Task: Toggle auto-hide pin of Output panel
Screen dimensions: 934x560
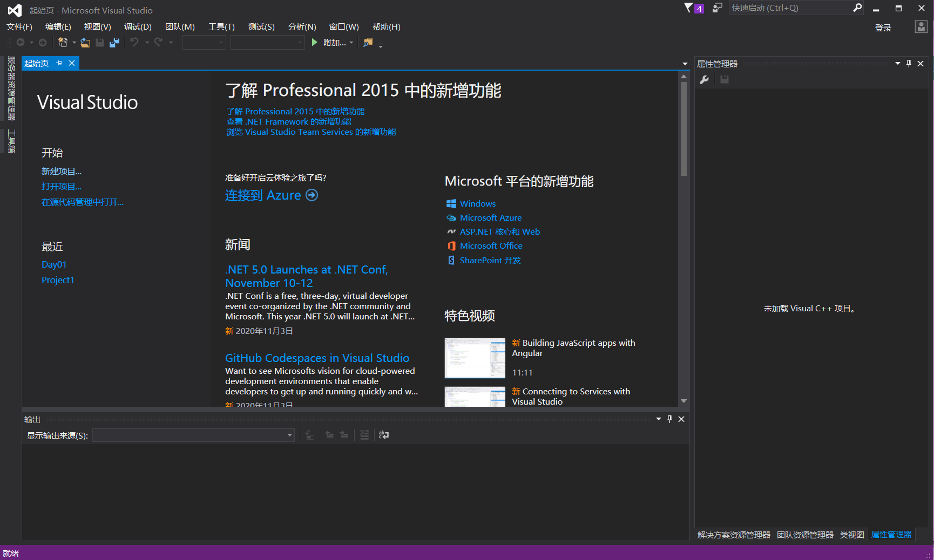Action: click(x=670, y=419)
